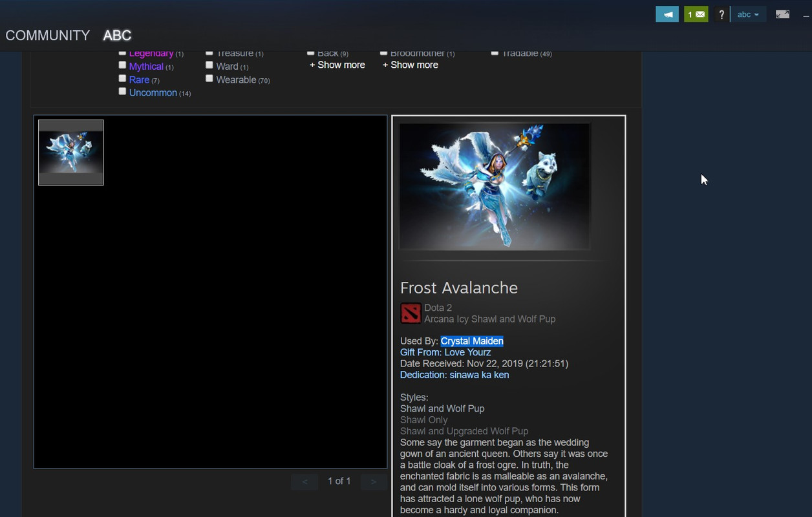Expand Show more under the Broodmother filter
812x517 pixels.
pyautogui.click(x=411, y=65)
